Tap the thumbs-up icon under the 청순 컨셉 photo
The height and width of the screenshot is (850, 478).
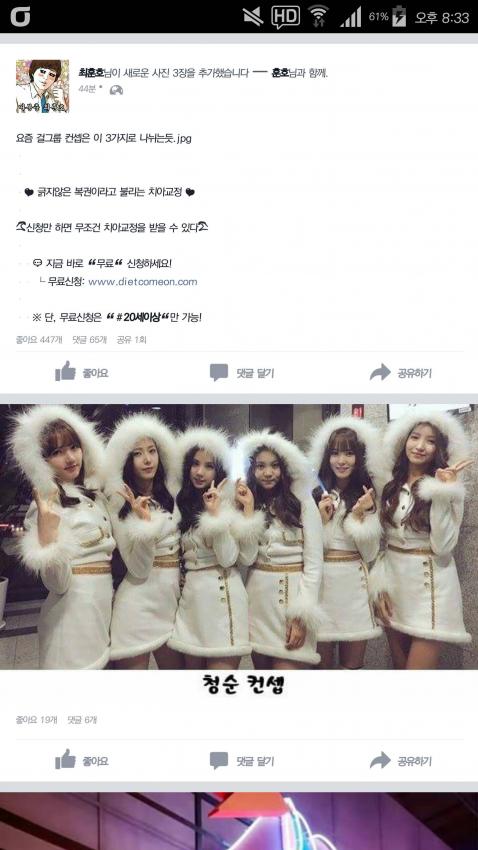65,759
